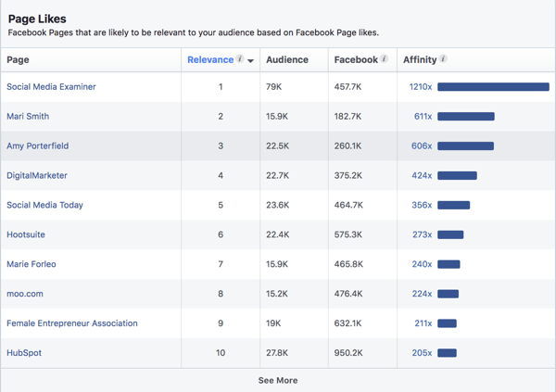Screen dimensions: 556x392
Task: Click the 424x affinity value
Action: tap(422, 175)
